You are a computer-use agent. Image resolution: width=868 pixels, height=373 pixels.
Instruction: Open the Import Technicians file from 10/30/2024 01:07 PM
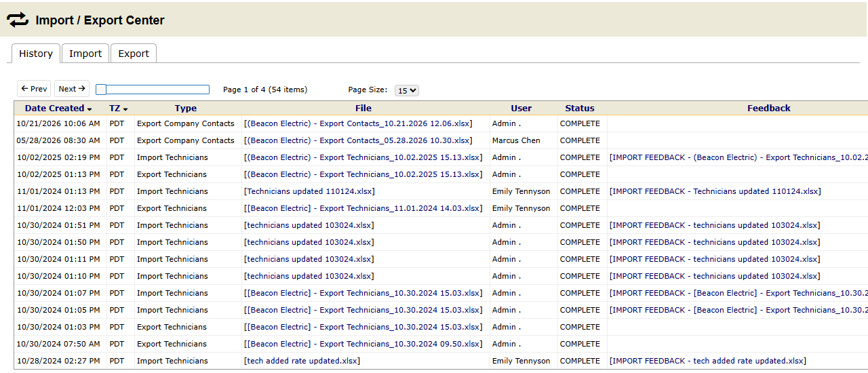click(363, 293)
